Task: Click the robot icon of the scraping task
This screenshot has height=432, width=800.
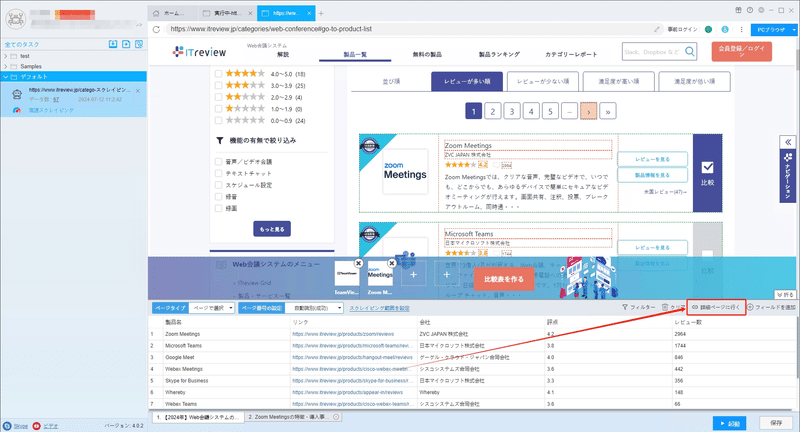Action: (17, 93)
